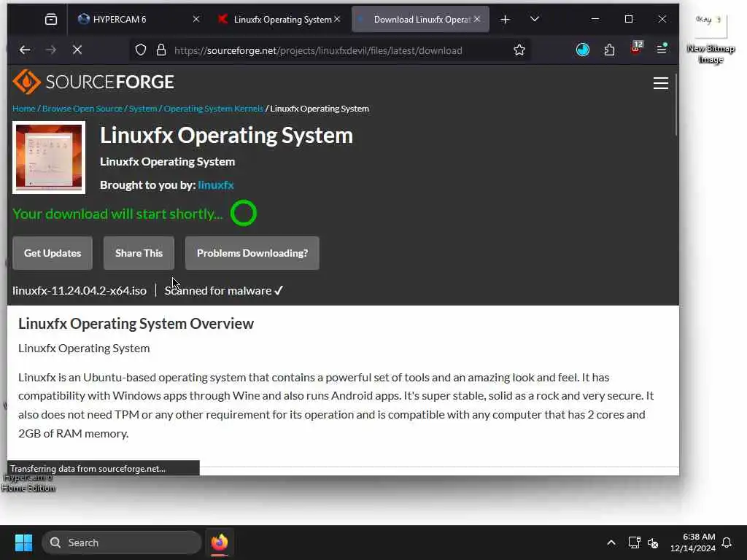Close the Download Linuxfx tab
The width and height of the screenshot is (747, 560).
click(477, 19)
